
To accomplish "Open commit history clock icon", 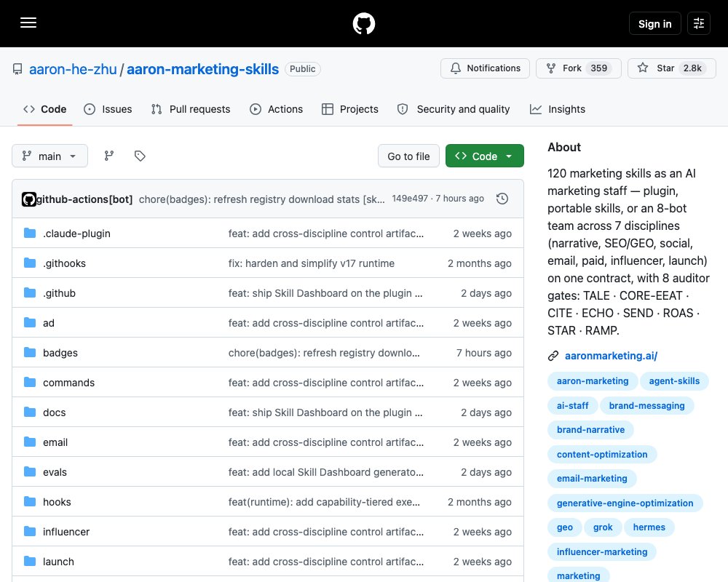I will coord(502,199).
